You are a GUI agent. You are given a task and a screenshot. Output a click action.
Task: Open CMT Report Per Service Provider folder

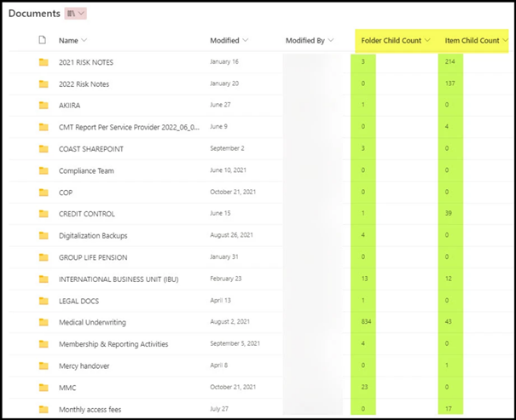[129, 127]
